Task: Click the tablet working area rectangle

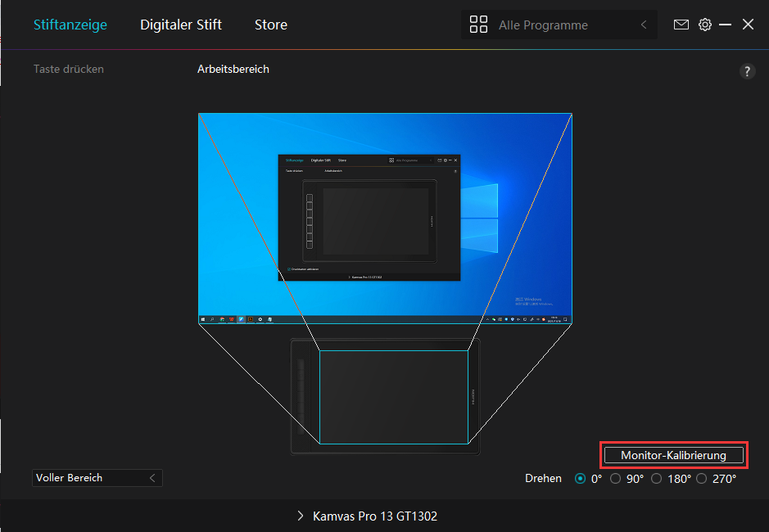Action: coord(393,397)
